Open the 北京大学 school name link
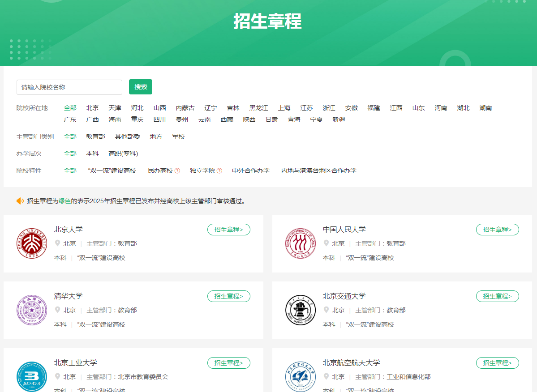 (69, 229)
